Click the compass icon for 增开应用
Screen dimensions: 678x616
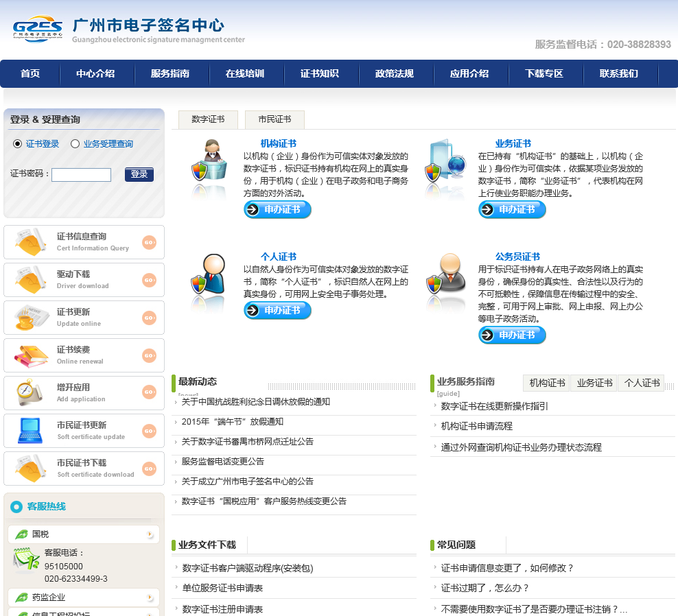tap(30, 392)
